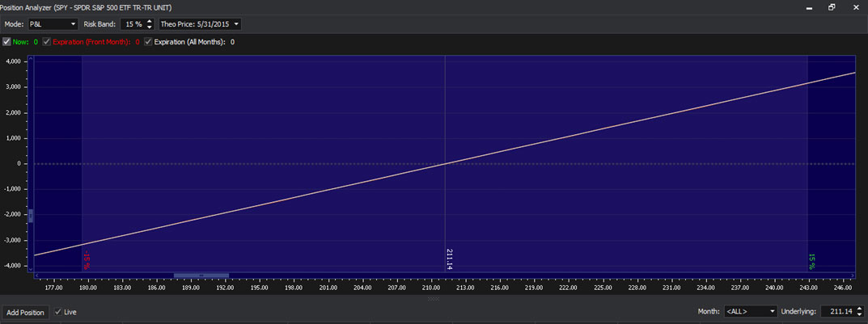Click the Underlying price input field
This screenshot has height=324, width=868.
point(837,312)
